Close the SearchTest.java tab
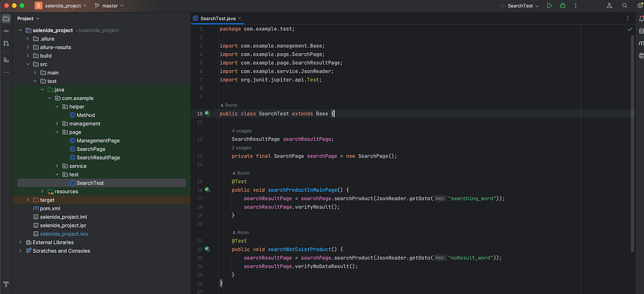 tap(239, 18)
